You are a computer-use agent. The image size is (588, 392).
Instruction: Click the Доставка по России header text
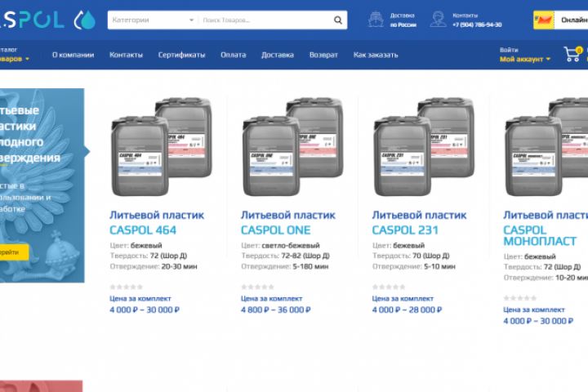click(403, 20)
